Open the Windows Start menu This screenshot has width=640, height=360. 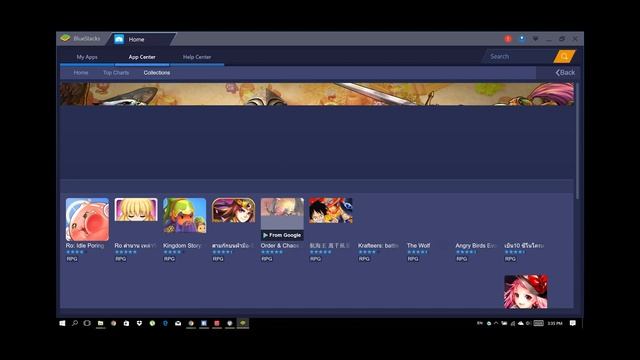coord(62,323)
